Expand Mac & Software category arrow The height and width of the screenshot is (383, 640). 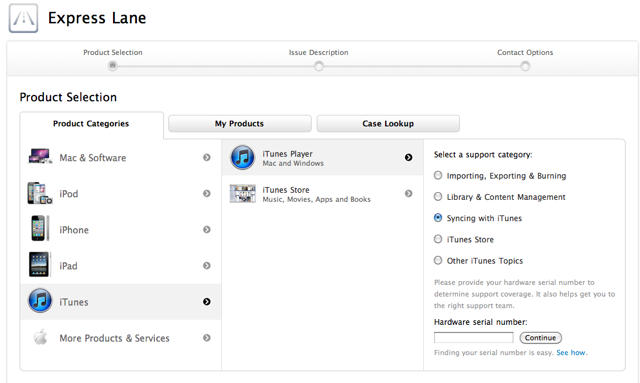207,157
